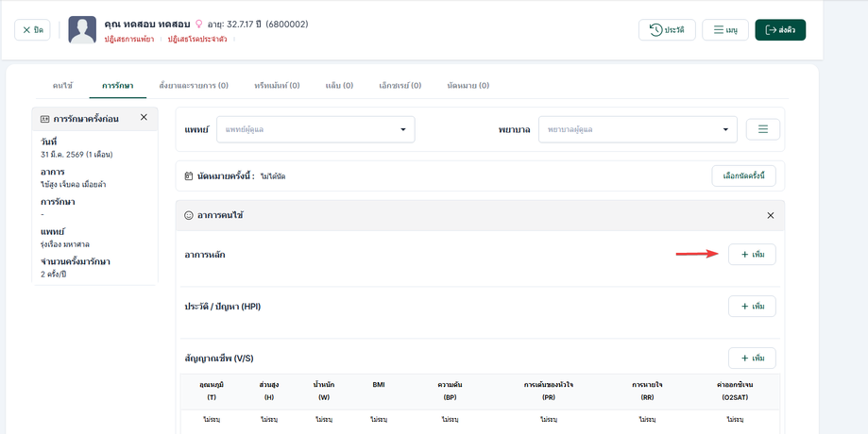Click the การหายใจ (RR) column header
The height and width of the screenshot is (434, 868).
coord(647,391)
